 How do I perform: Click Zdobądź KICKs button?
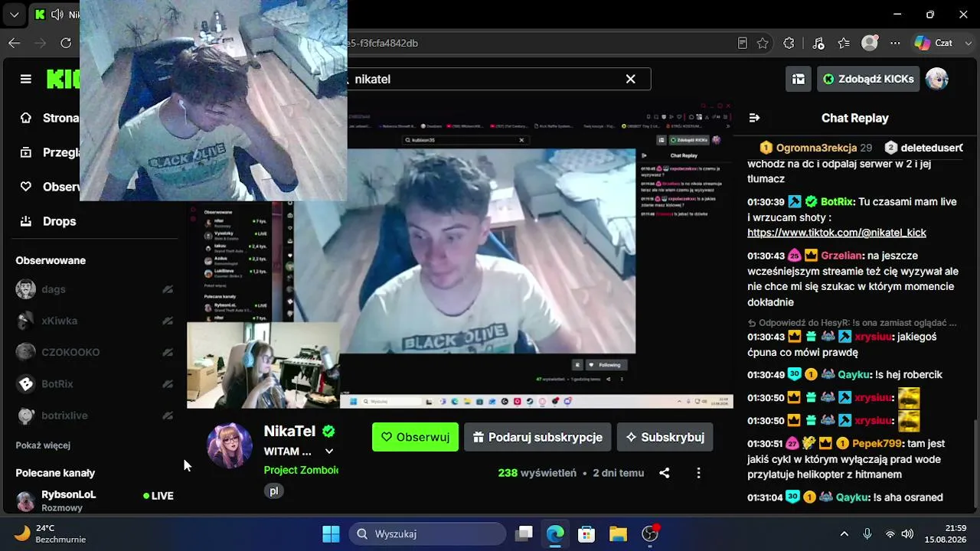868,79
